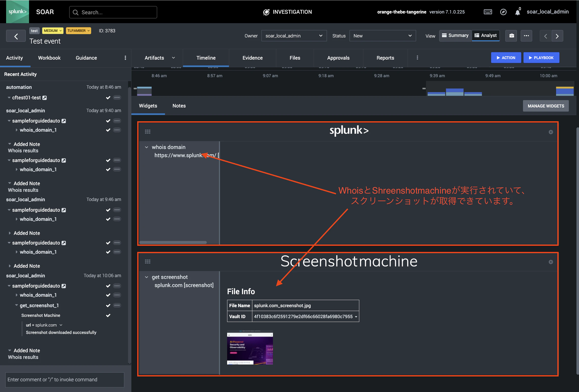Switch to Analyst view
The width and height of the screenshot is (579, 392).
click(x=486, y=36)
